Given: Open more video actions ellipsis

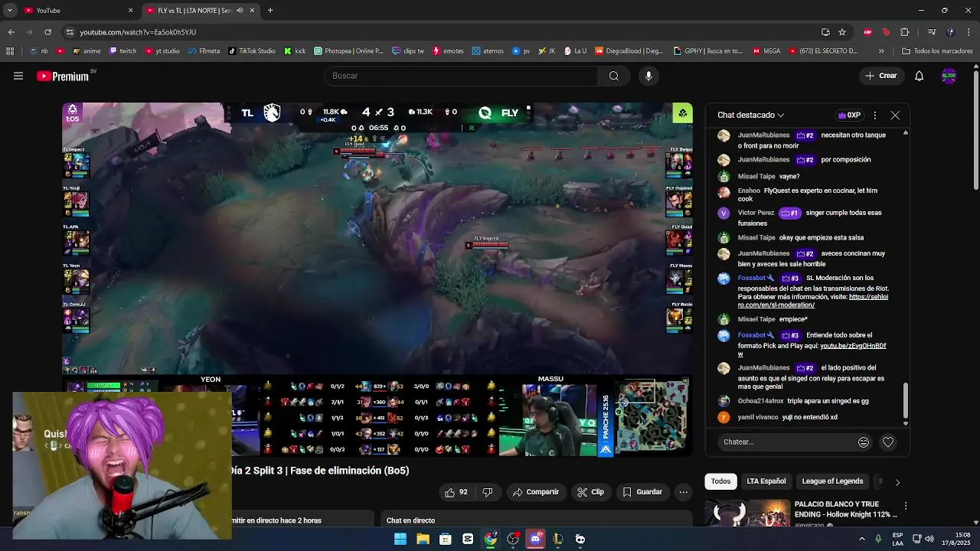Looking at the screenshot, I should tap(684, 492).
